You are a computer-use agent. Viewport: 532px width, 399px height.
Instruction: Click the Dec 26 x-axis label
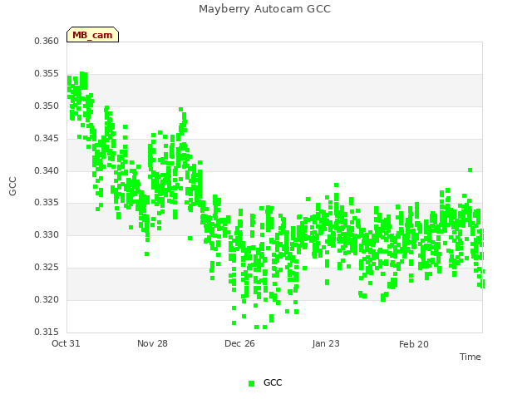pyautogui.click(x=239, y=343)
